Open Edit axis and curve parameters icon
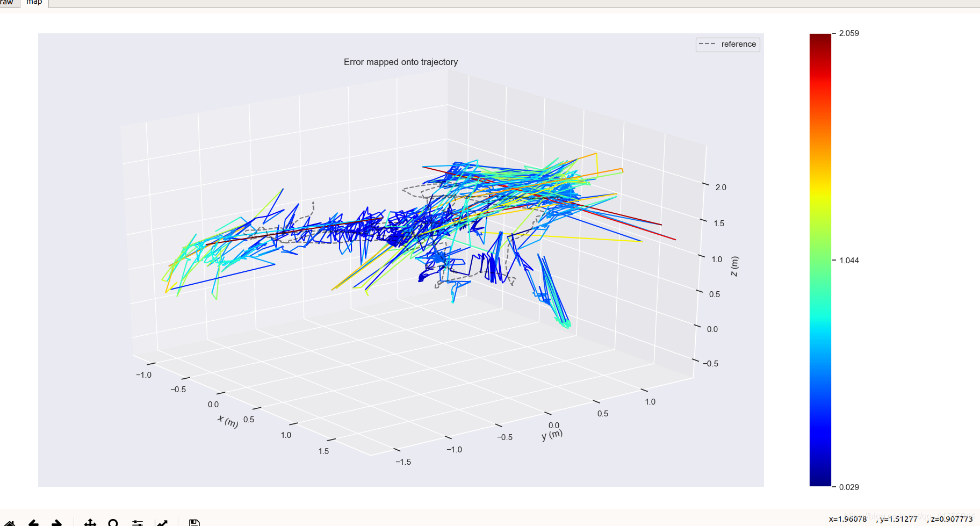This screenshot has height=526, width=980. (x=161, y=523)
